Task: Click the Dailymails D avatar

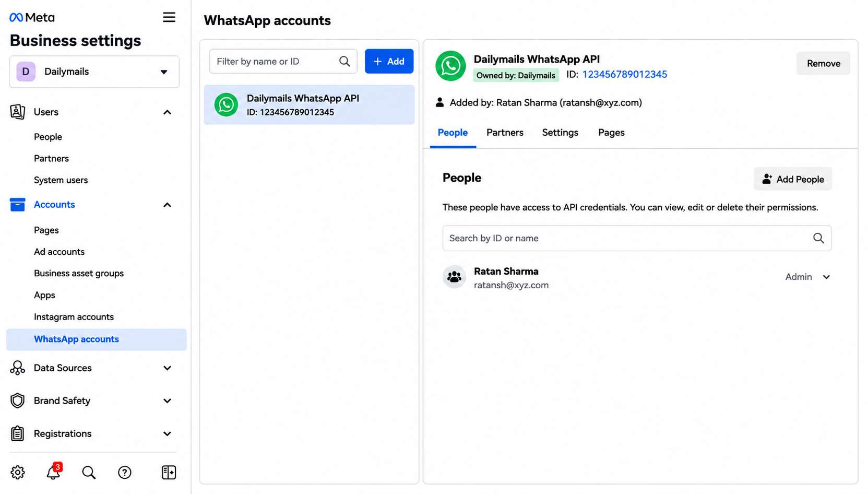Action: point(26,72)
